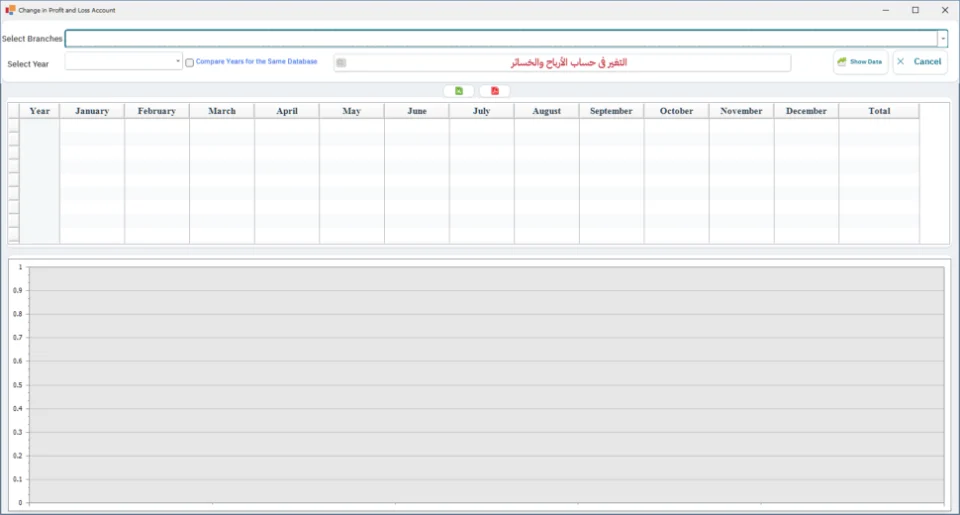Click the April column header
The height and width of the screenshot is (515, 960).
pos(287,111)
